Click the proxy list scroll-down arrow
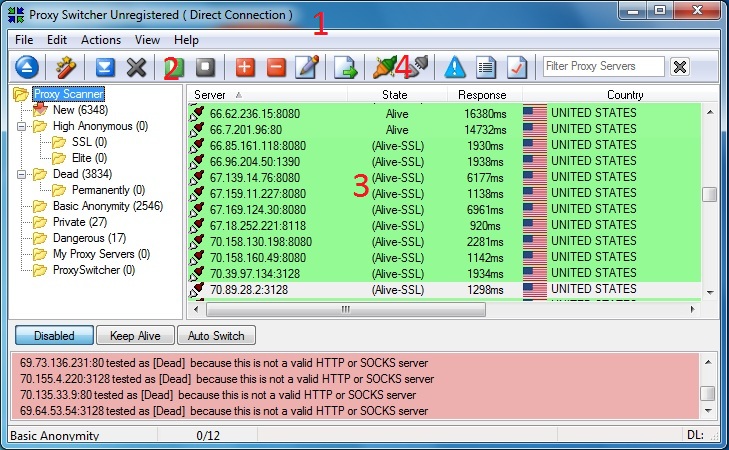 pos(710,292)
